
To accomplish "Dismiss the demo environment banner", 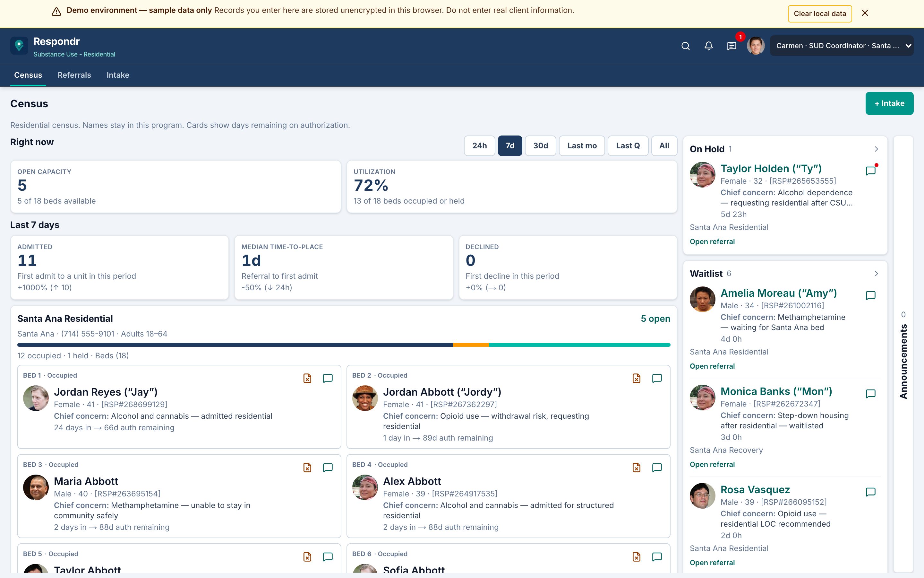I will 865,13.
